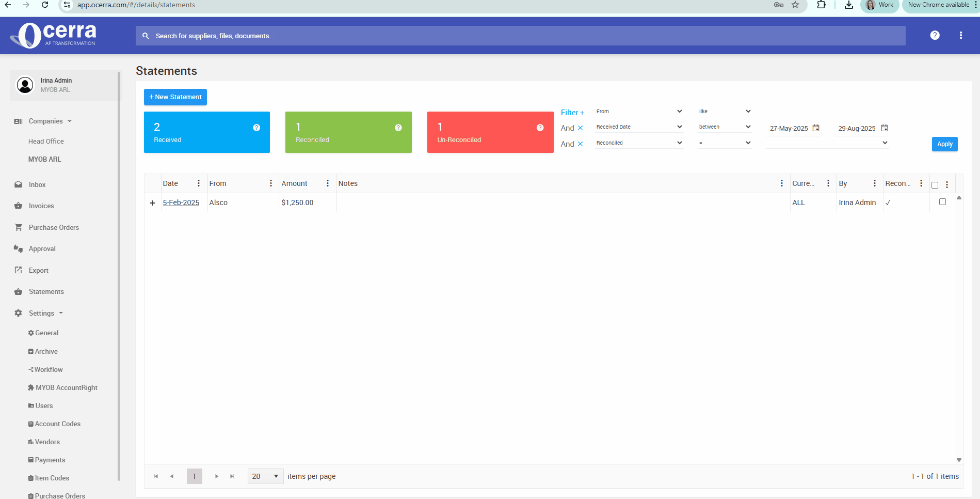Open the Notes column options menu

point(782,183)
